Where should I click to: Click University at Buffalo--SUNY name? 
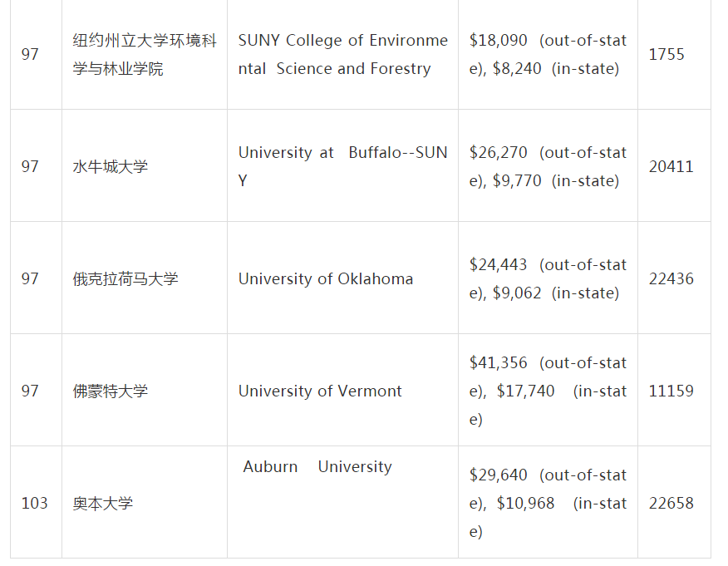coord(342,166)
